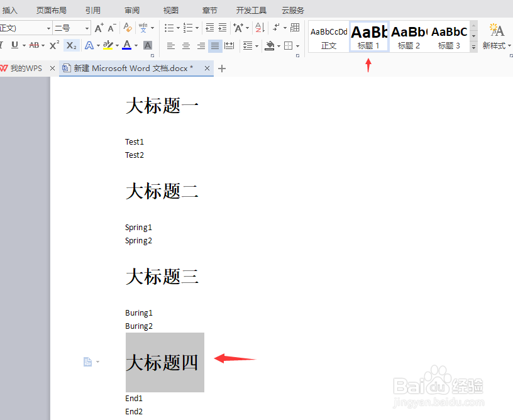Toggle superscript X²

[x=54, y=45]
